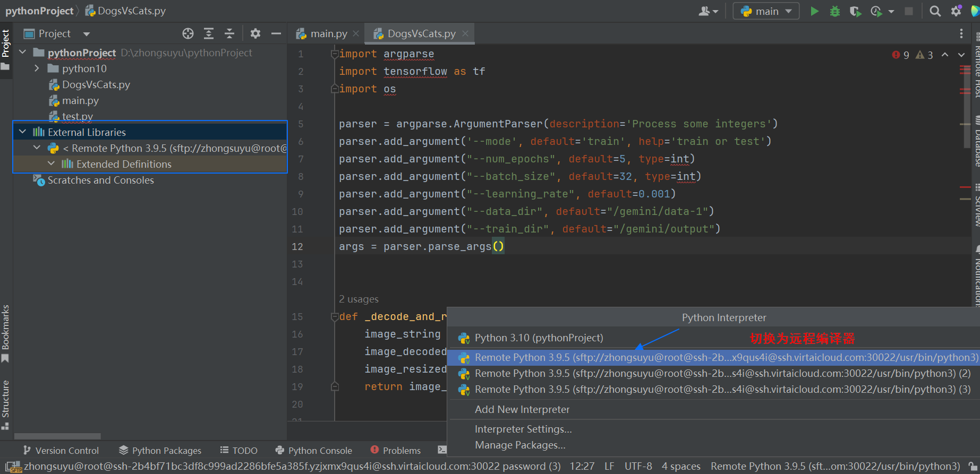Screen dimensions: 980x474
Task: Choose Add New Interpreter option
Action: coord(522,409)
